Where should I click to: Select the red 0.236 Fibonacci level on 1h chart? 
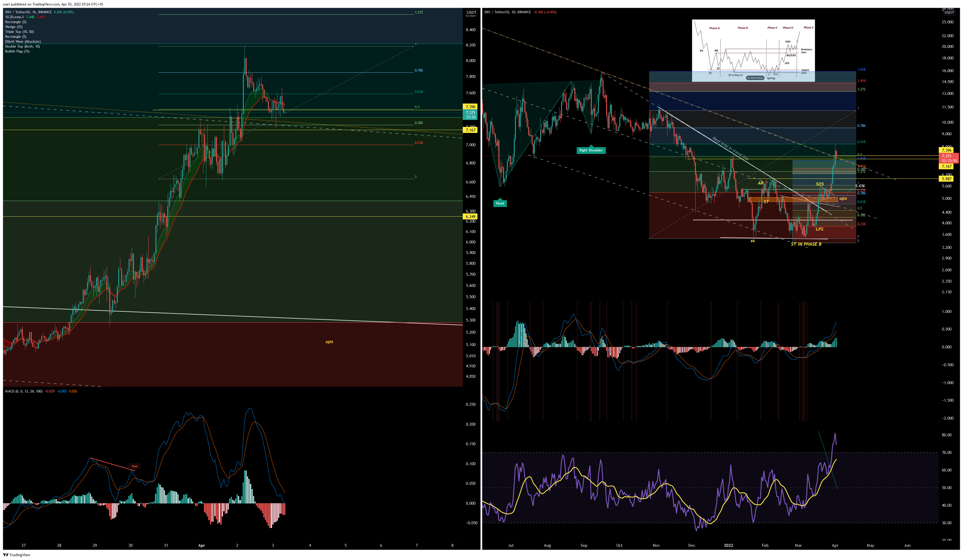tap(419, 142)
